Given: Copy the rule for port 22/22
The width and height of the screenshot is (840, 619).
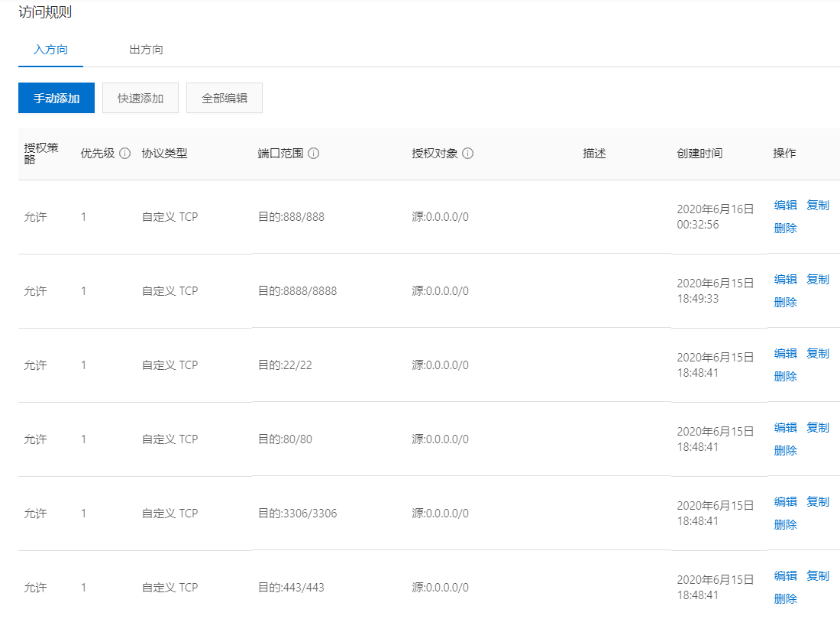Looking at the screenshot, I should click(818, 354).
